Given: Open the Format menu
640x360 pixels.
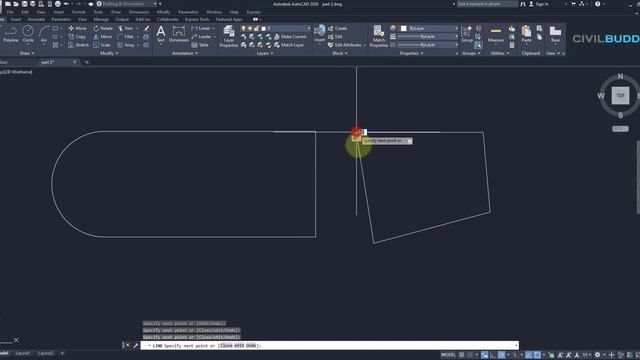Looking at the screenshot, I should [78, 12].
